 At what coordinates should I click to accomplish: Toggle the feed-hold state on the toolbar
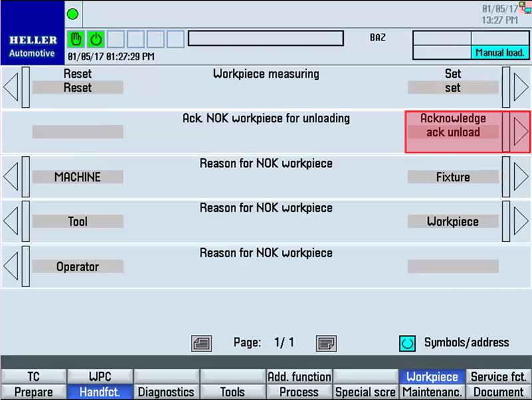click(x=76, y=39)
